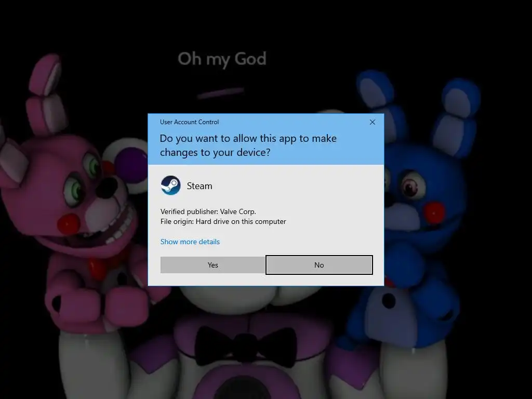Expand the Show more details link
Image resolution: width=532 pixels, height=399 pixels.
click(x=190, y=242)
